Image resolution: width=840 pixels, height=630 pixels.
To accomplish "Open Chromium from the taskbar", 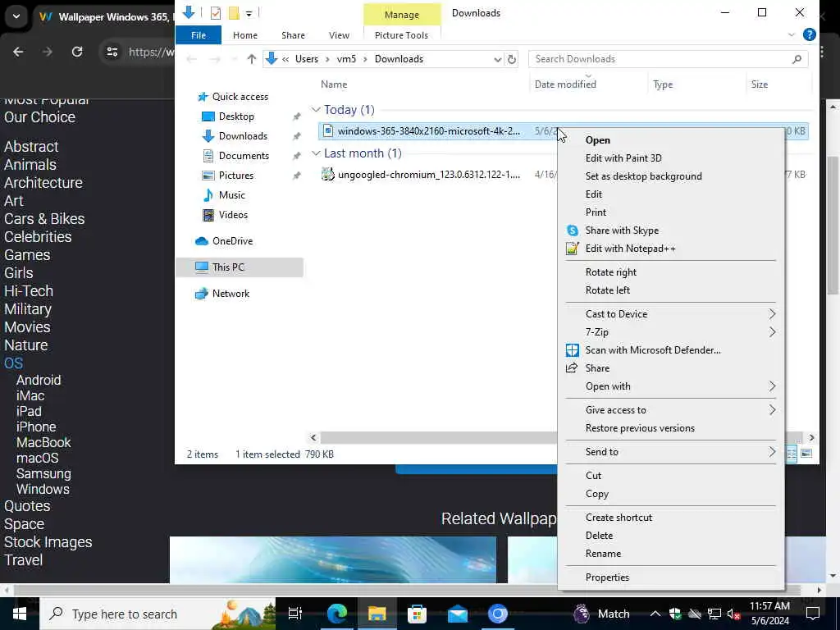I will 498,614.
